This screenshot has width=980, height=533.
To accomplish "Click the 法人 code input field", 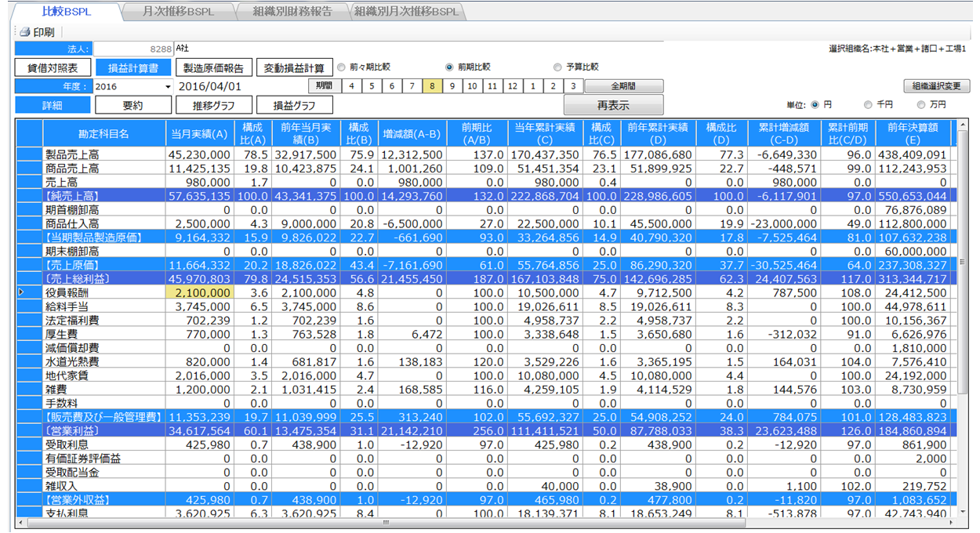I will click(x=132, y=50).
